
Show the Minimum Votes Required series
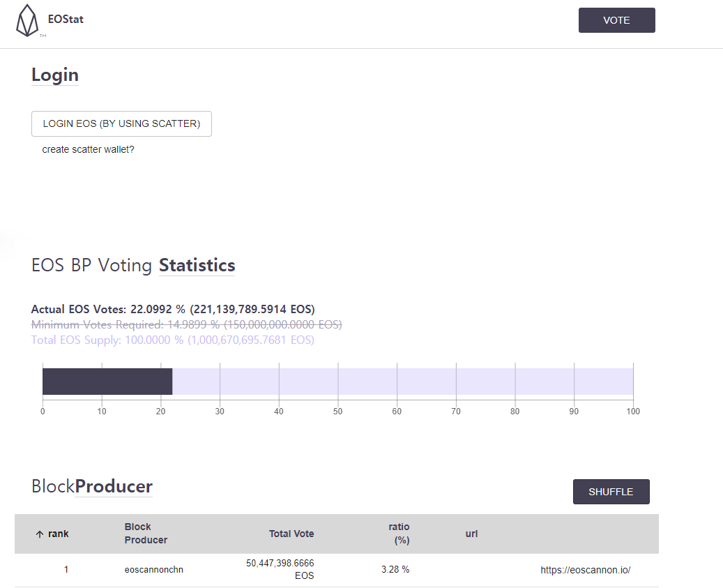coord(186,324)
